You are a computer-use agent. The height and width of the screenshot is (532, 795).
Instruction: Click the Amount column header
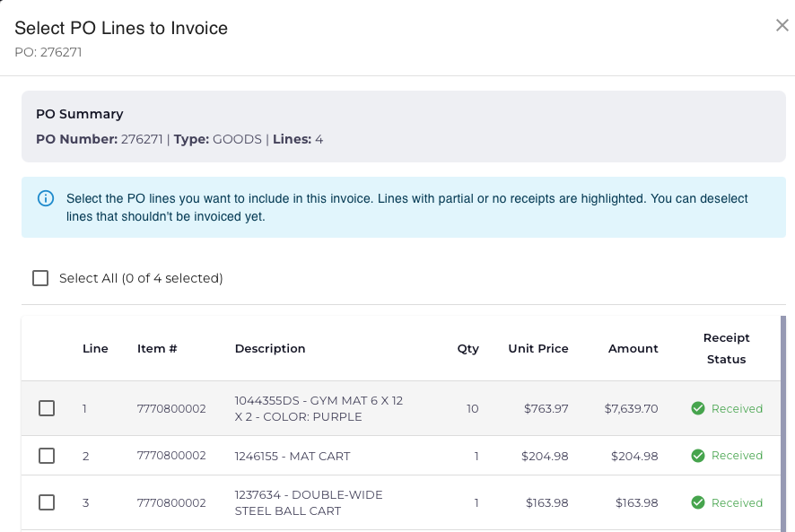point(633,349)
